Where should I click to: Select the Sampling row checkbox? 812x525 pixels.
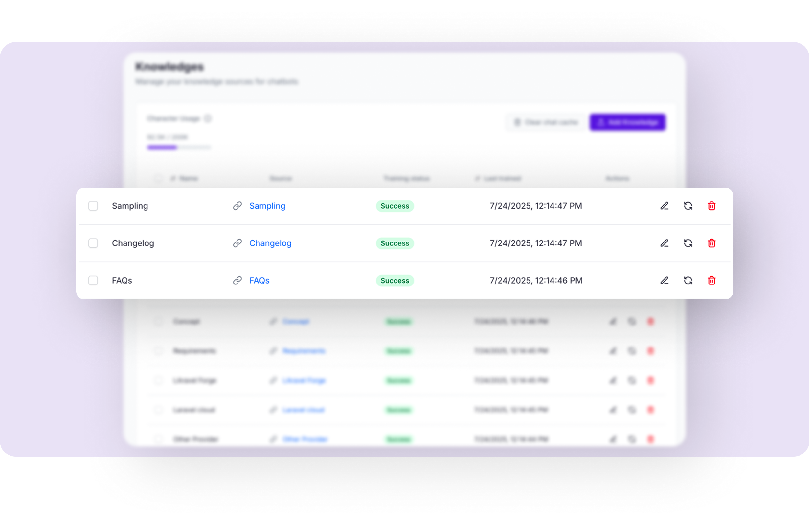93,206
